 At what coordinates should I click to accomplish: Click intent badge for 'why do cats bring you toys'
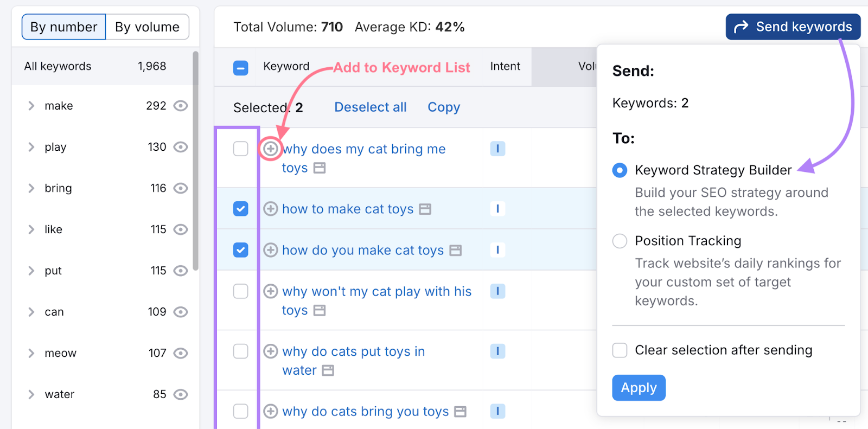497,411
